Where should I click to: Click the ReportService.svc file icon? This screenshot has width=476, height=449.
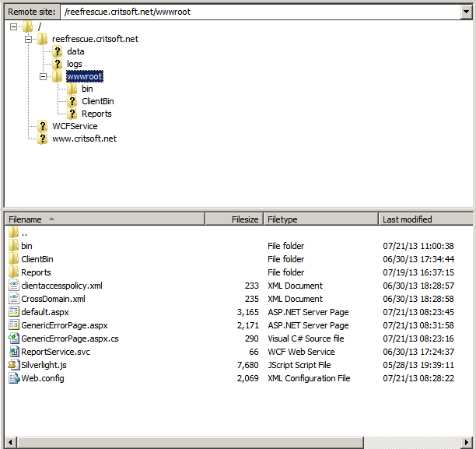(14, 352)
